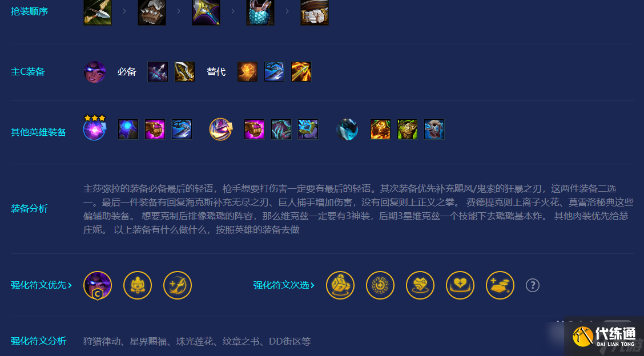The height and width of the screenshot is (356, 644).
Task: Click the three-star purple champion icon
Action: 95,128
